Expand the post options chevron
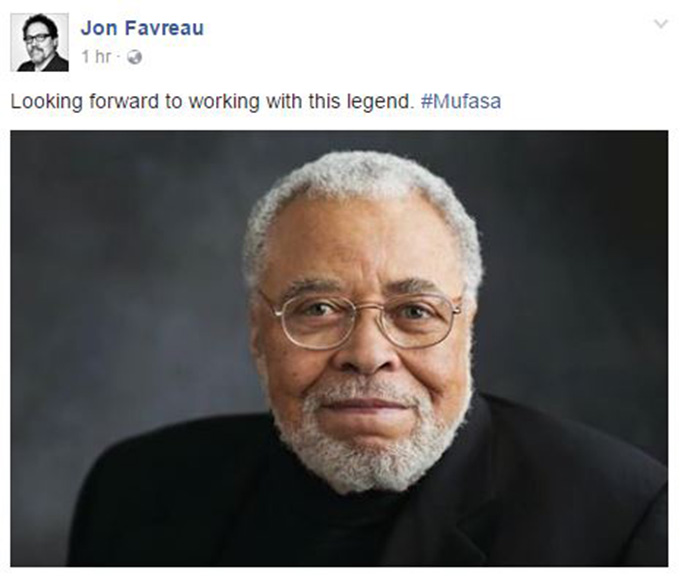This screenshot has width=683, height=576. coord(661,24)
